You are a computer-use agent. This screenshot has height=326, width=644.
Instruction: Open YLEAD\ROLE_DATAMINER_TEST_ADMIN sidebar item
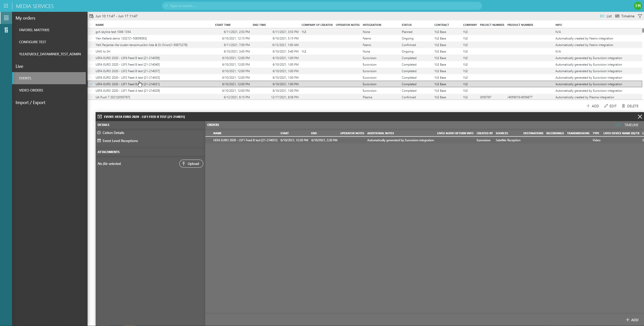pyautogui.click(x=50, y=54)
